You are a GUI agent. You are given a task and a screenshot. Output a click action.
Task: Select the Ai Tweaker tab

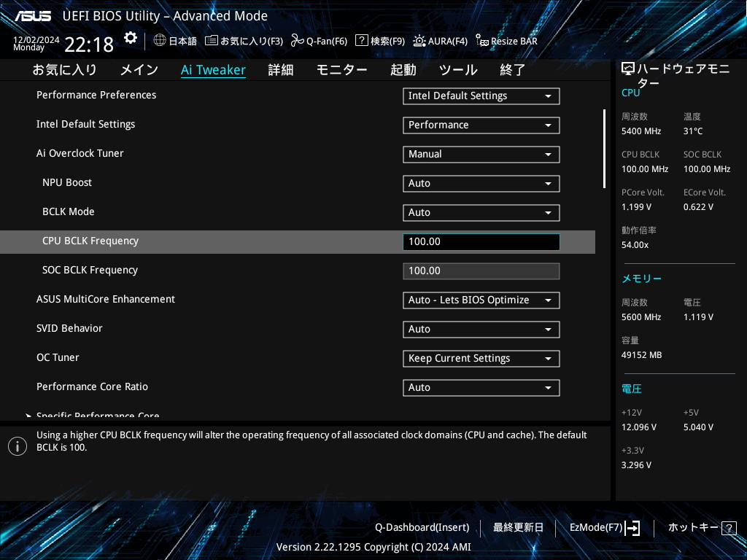point(214,69)
